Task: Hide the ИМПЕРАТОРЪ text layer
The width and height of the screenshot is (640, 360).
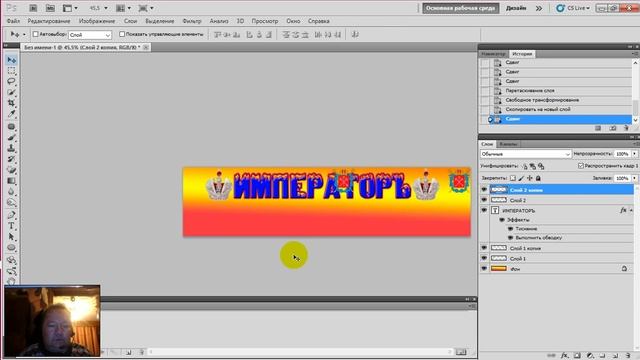Action: coord(484,210)
